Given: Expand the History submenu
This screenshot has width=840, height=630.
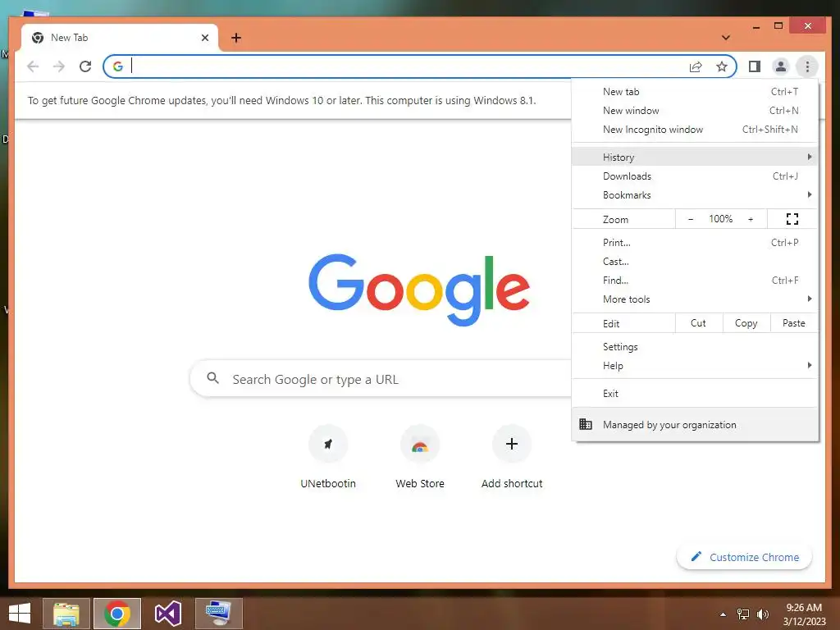Looking at the screenshot, I should click(695, 157).
